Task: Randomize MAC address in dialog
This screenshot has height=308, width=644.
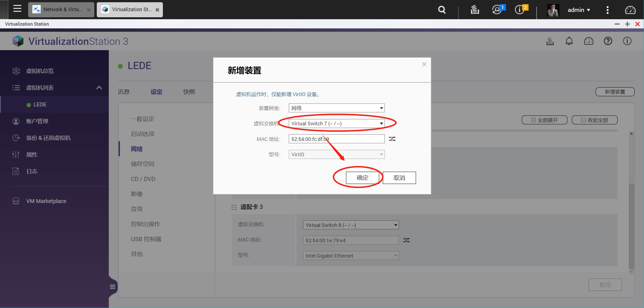Action: 392,139
